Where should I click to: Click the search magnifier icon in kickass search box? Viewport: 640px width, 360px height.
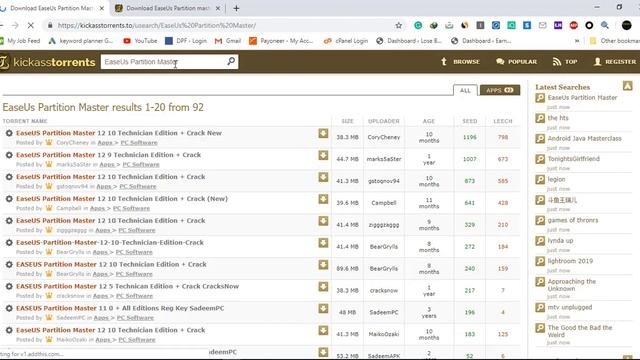pos(231,62)
